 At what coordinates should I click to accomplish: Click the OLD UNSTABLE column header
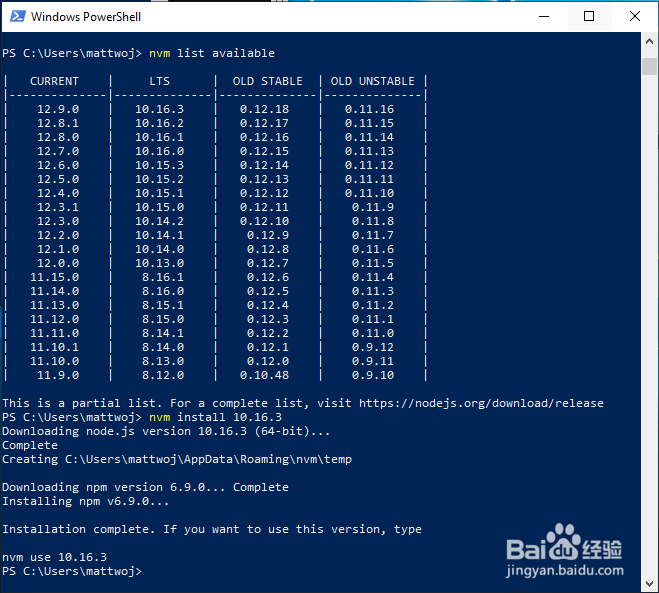pos(373,81)
